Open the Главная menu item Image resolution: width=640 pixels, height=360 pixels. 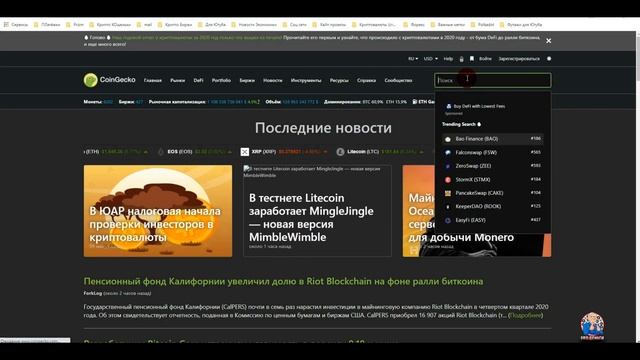153,80
